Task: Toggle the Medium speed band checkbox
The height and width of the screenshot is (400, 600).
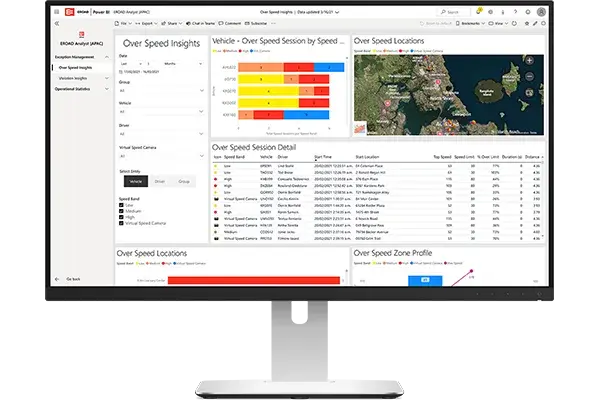Action: 121,211
